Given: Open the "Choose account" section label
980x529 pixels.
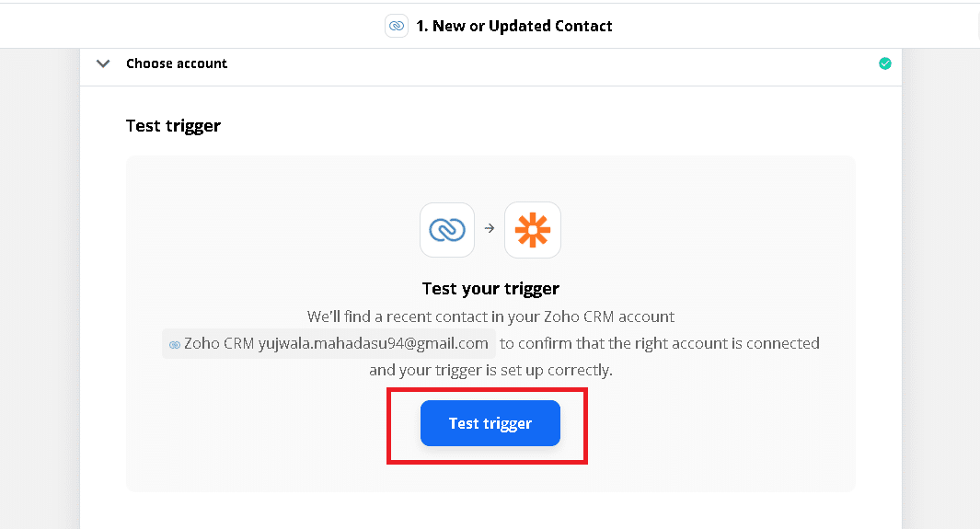Looking at the screenshot, I should click(177, 63).
